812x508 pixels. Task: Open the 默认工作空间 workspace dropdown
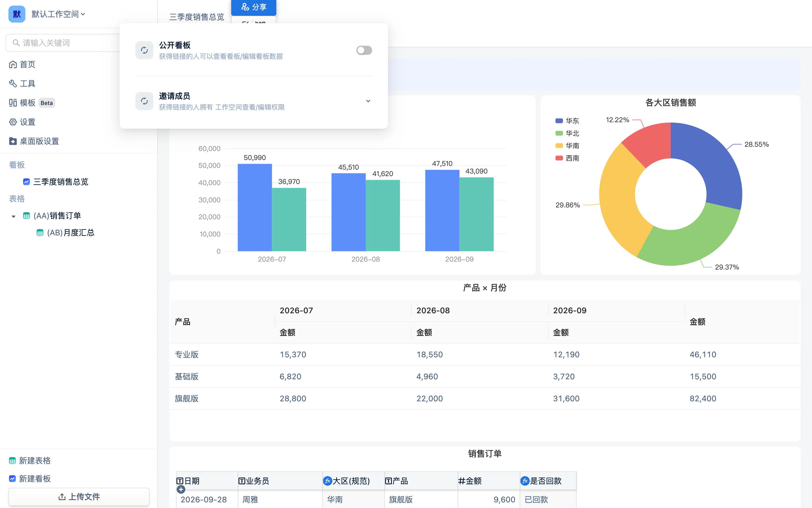[x=58, y=14]
